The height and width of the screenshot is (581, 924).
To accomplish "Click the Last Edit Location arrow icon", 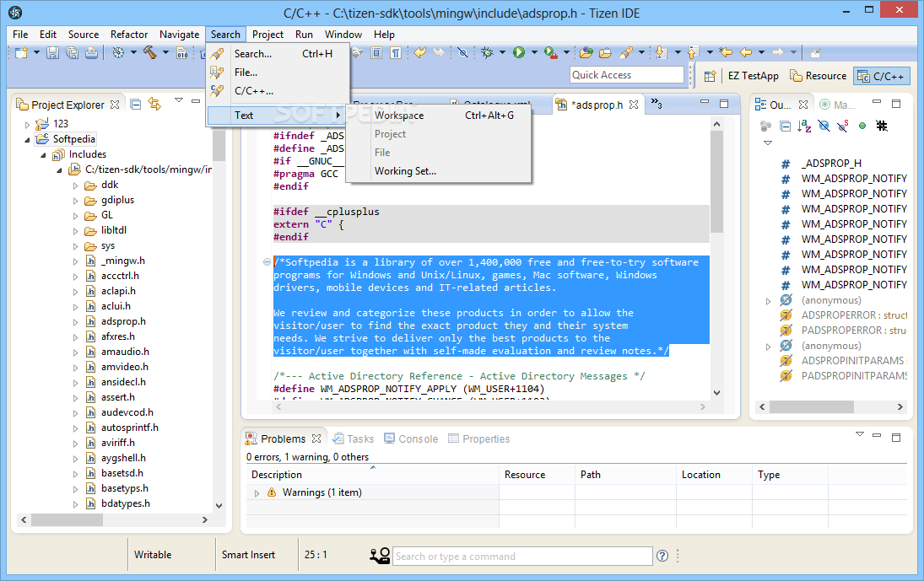I will [x=726, y=53].
